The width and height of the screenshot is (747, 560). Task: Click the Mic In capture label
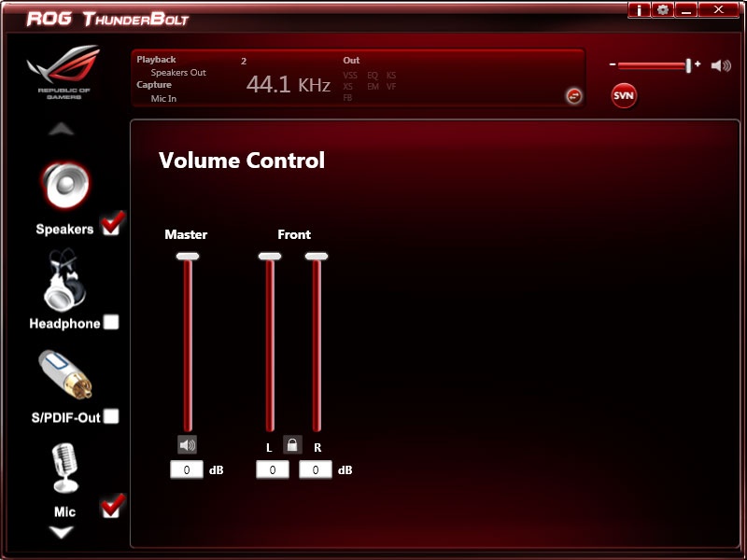163,99
